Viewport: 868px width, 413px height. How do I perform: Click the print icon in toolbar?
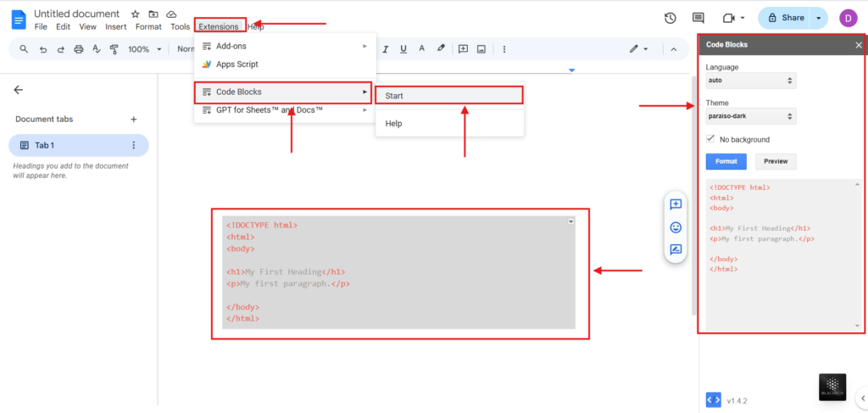[79, 49]
